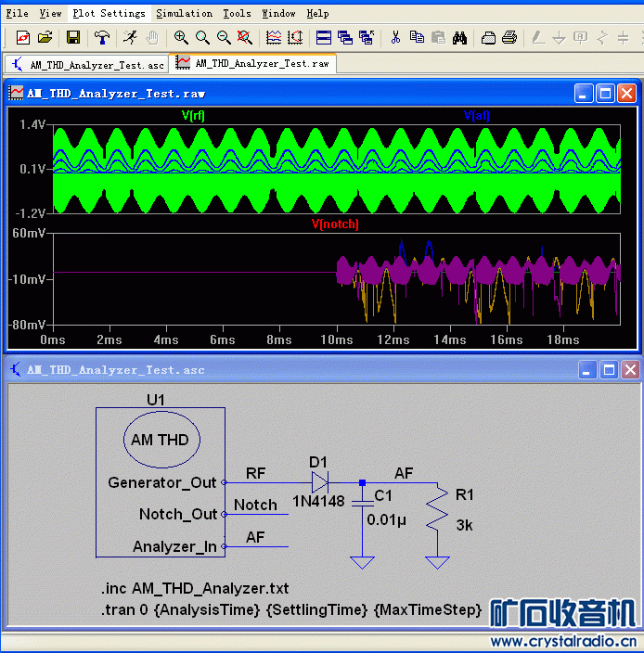The height and width of the screenshot is (653, 644).
Task: Click the 1.4V vertical axis label
Action: 32,124
